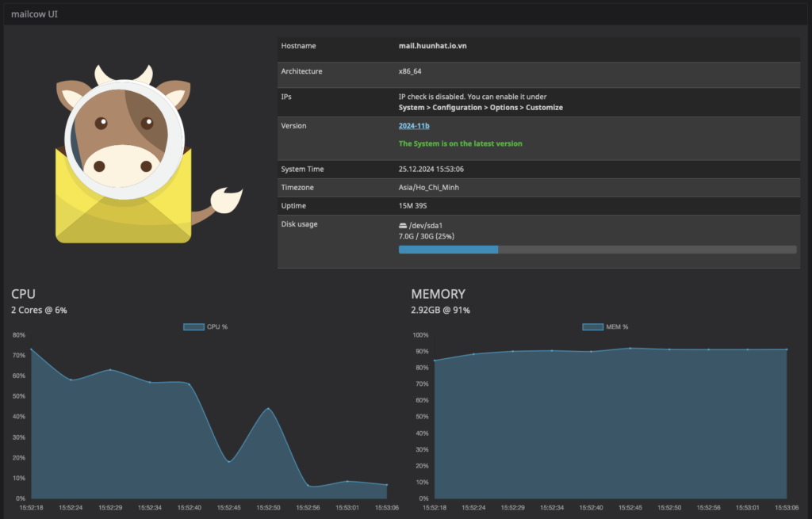The image size is (812, 519).
Task: Click the MEM % legend label
Action: (x=617, y=326)
